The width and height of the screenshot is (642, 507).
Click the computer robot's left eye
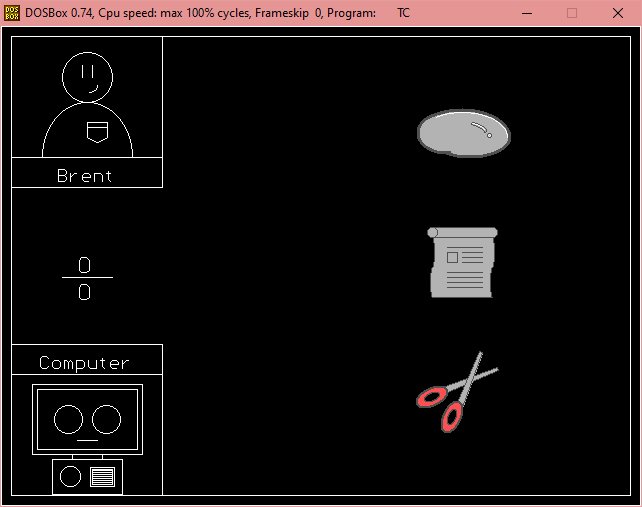[68, 419]
